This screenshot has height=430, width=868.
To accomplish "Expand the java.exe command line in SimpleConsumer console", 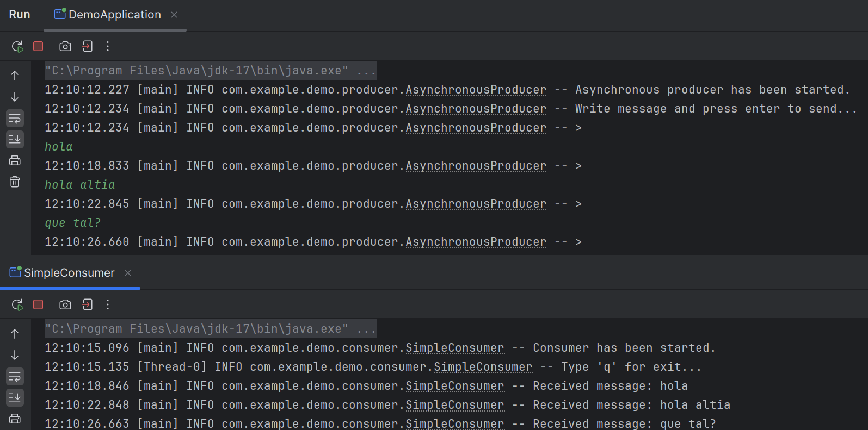I will tap(211, 329).
